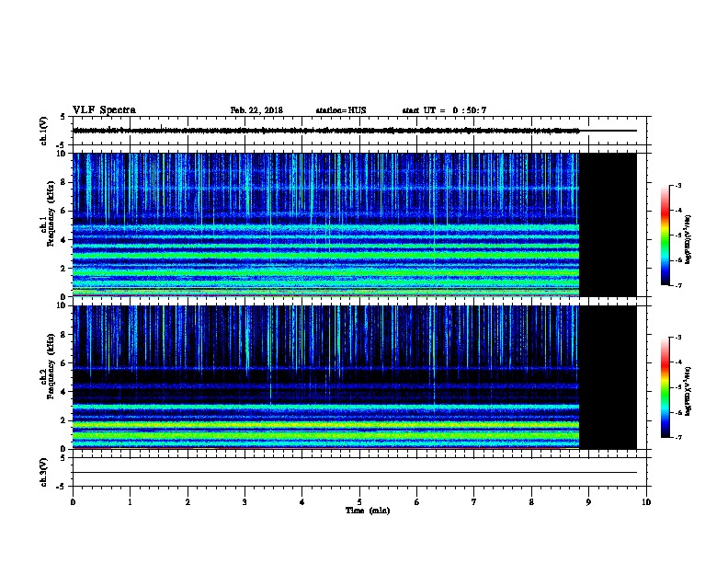This screenshot has height=563, width=728.
Task: Click the "10" kHz tick of ch.1 frequency axis
Action: [62, 154]
